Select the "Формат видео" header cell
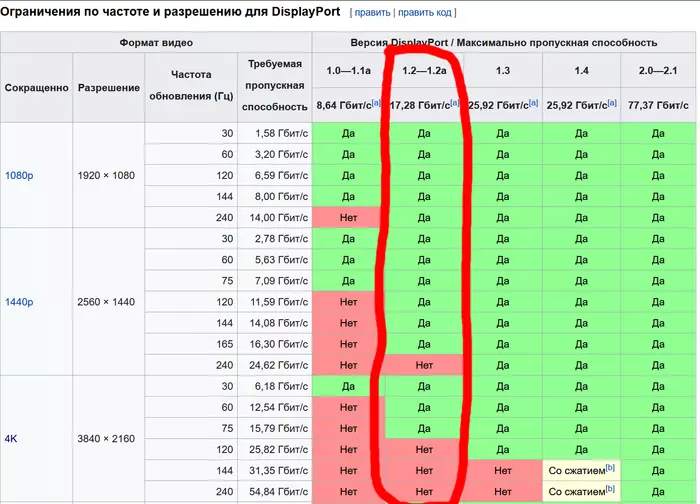Image resolution: width=700 pixels, height=504 pixels. tap(156, 42)
